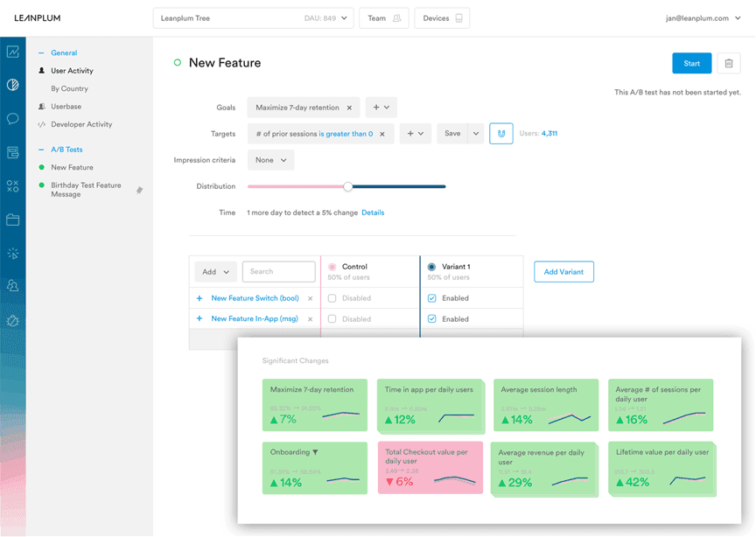Expand the Impression criteria None dropdown
Viewport: 756px width, 537px height.
pyautogui.click(x=270, y=160)
